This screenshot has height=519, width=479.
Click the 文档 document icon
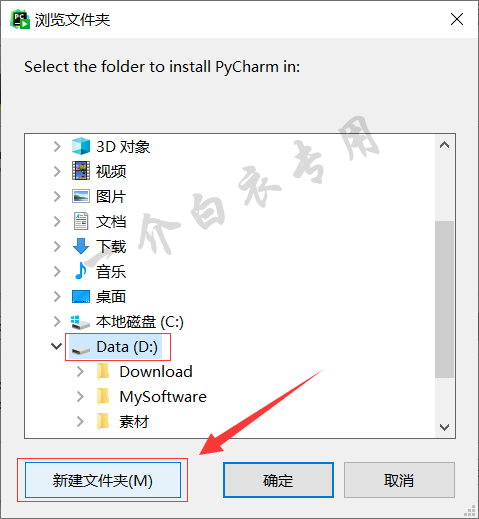point(81,221)
